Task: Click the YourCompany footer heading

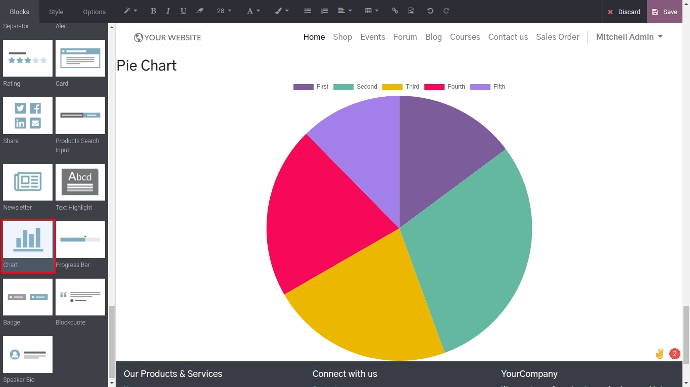Action: pyautogui.click(x=529, y=374)
